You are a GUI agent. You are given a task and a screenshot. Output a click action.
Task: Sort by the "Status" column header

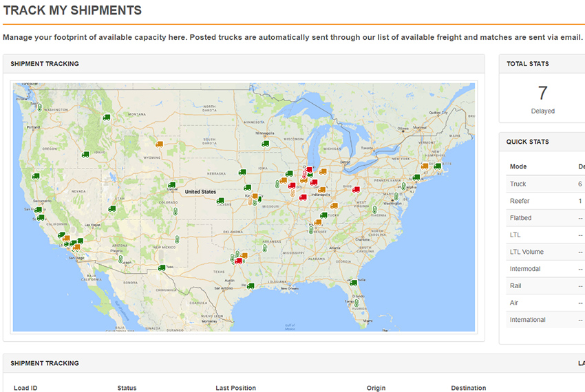coord(127,388)
